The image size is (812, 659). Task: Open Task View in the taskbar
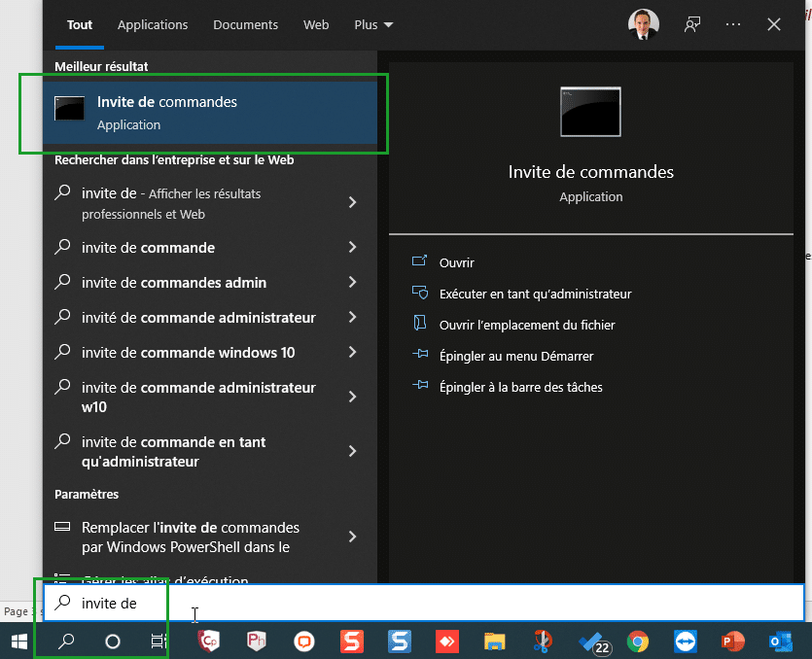(158, 642)
